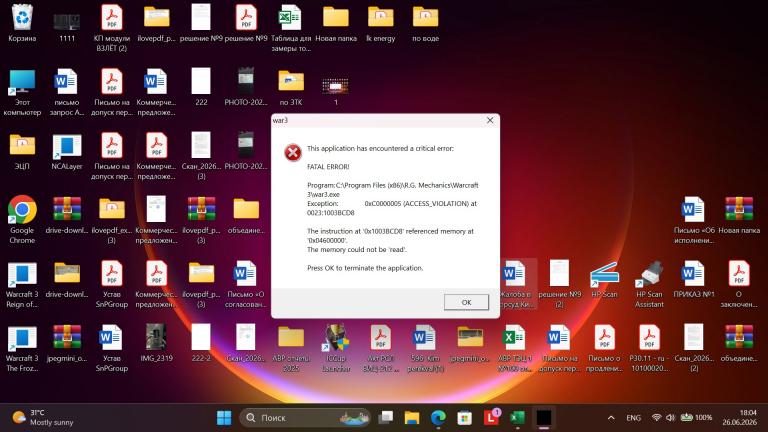Launch Microsoft Edge from the taskbar
Image resolution: width=768 pixels, height=432 pixels.
pyautogui.click(x=438, y=418)
